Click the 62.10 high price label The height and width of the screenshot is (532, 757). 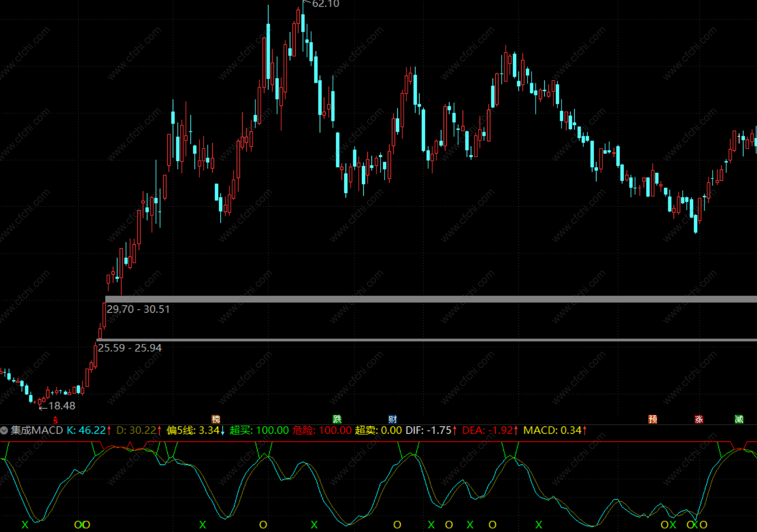325,4
